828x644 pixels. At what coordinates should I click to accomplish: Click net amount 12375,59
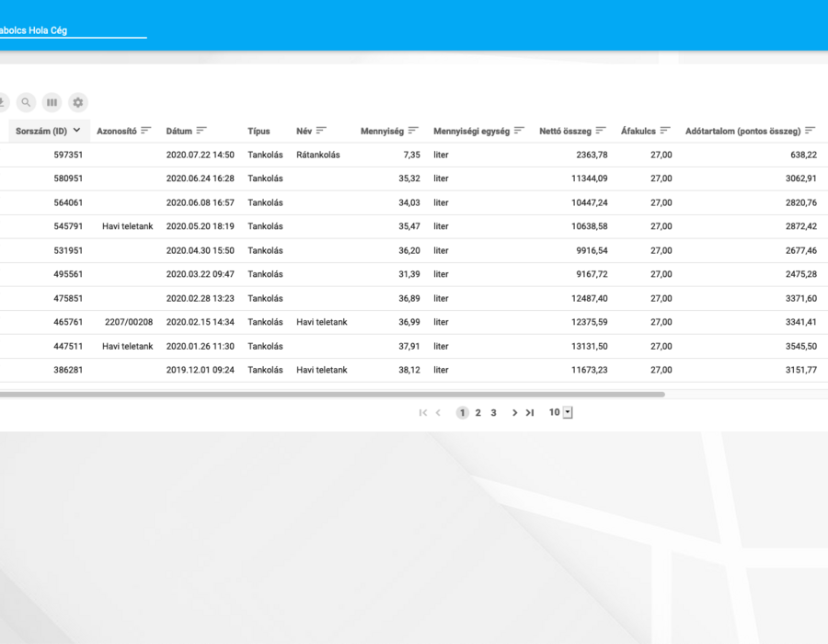pyautogui.click(x=590, y=322)
